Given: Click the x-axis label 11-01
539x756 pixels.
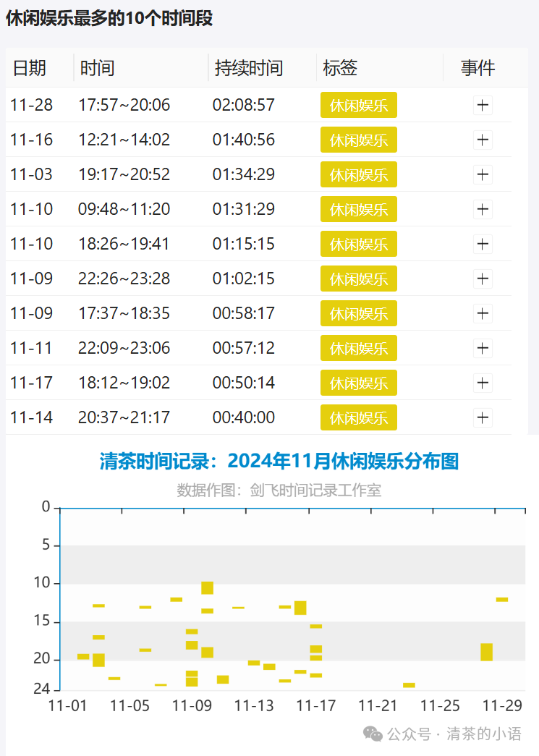Looking at the screenshot, I should tap(67, 706).
